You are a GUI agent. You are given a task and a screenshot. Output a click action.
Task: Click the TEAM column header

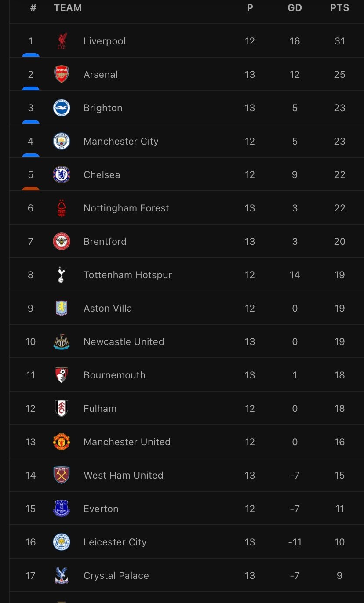pyautogui.click(x=68, y=8)
